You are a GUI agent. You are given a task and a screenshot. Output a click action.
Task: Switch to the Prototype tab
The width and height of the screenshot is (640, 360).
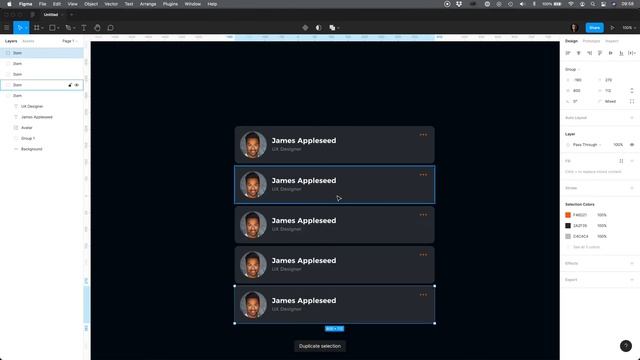(x=591, y=41)
